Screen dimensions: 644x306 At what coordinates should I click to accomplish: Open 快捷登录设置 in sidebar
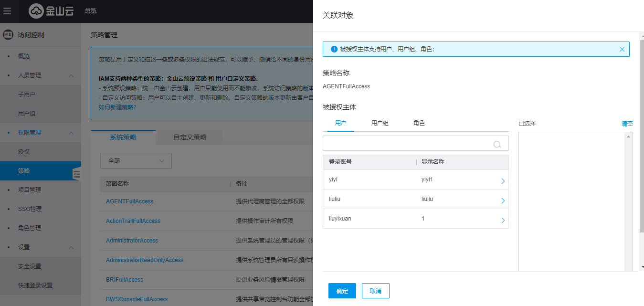pyautogui.click(x=35, y=285)
